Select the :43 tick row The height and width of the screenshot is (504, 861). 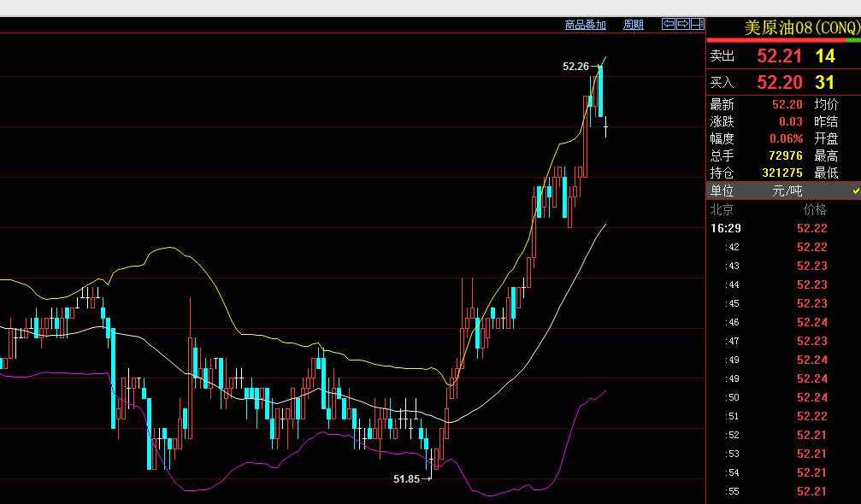783,266
